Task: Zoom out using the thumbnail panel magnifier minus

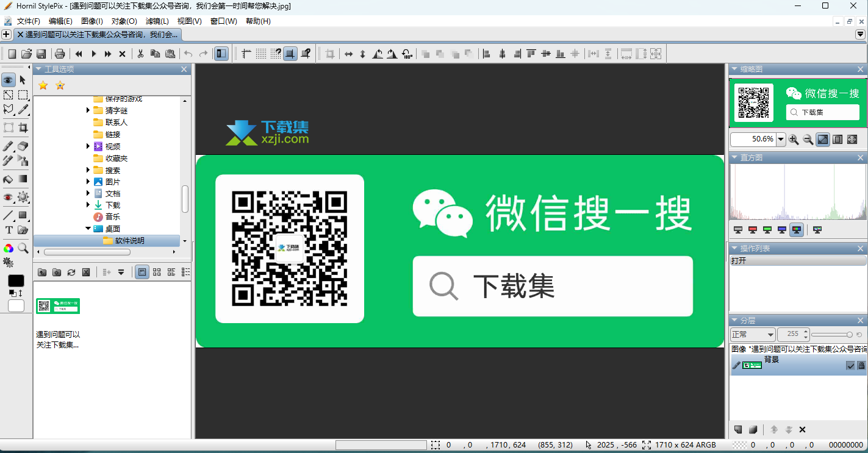Action: coord(808,140)
